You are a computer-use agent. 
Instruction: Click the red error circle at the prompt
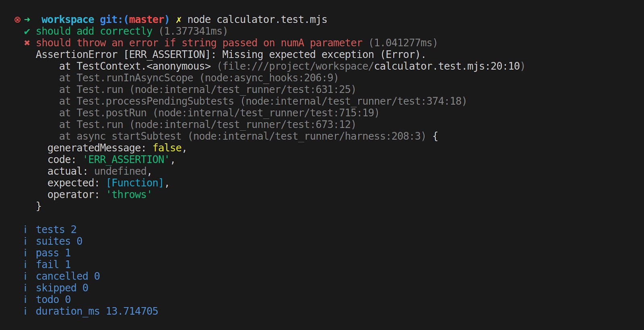click(17, 20)
